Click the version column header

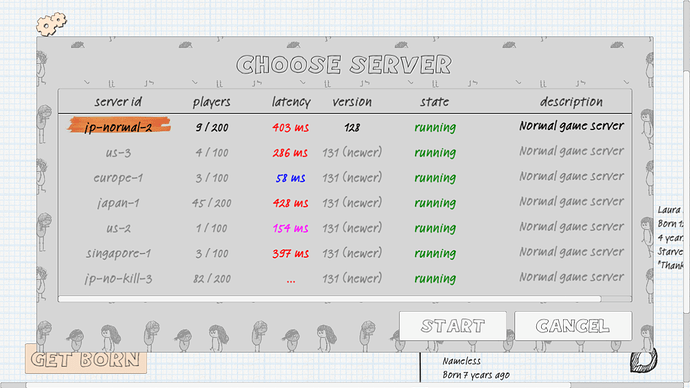(352, 102)
